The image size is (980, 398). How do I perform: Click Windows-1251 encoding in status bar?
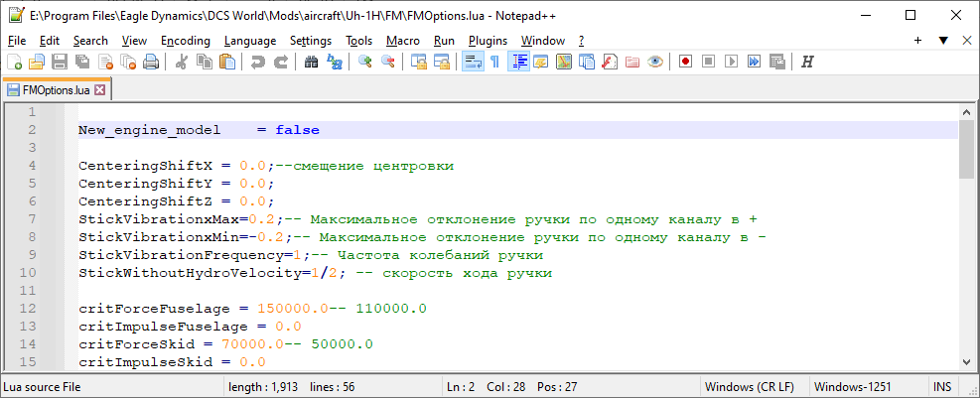point(853,387)
